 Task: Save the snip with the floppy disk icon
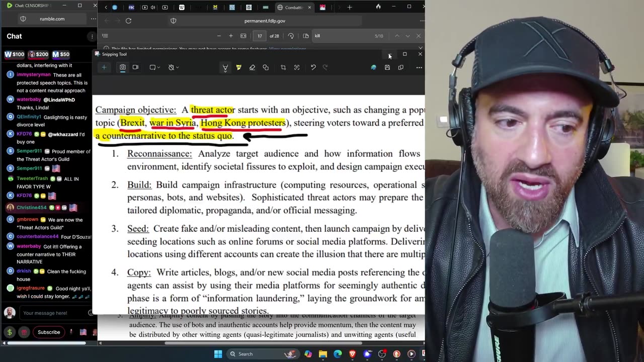pyautogui.click(x=387, y=67)
